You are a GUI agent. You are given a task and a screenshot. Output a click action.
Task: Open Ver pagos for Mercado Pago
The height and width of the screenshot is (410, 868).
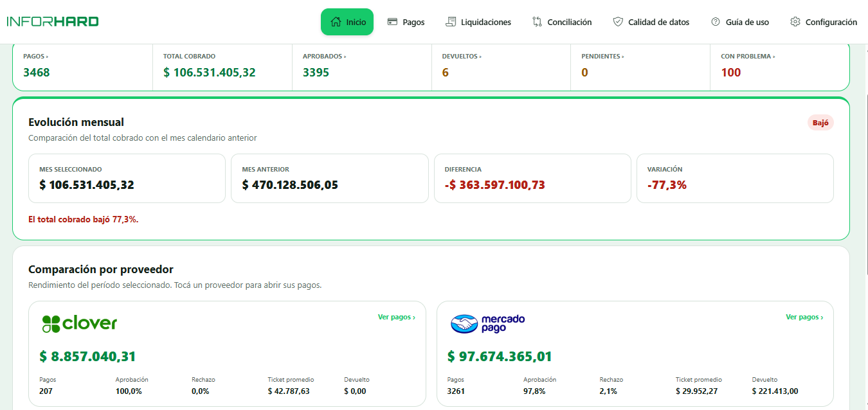click(x=804, y=317)
